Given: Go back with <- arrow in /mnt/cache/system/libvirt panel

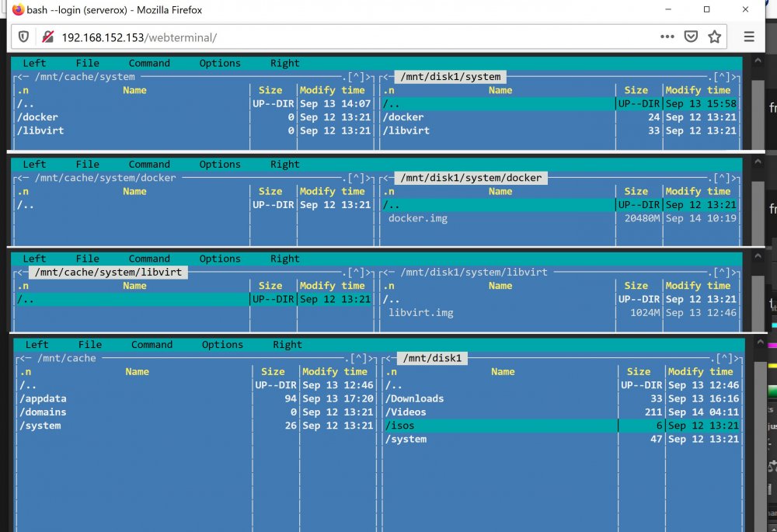Looking at the screenshot, I should pos(23,273).
